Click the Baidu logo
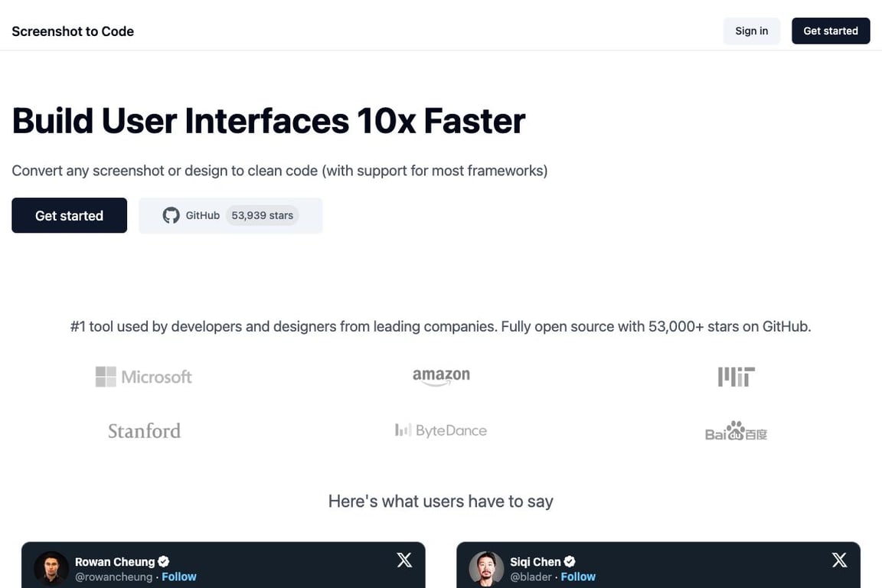Viewport: 882px width, 588px height. (737, 431)
